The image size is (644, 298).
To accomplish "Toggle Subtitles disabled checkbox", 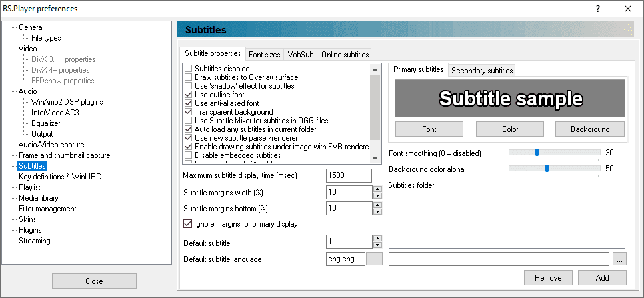I will coord(189,69).
